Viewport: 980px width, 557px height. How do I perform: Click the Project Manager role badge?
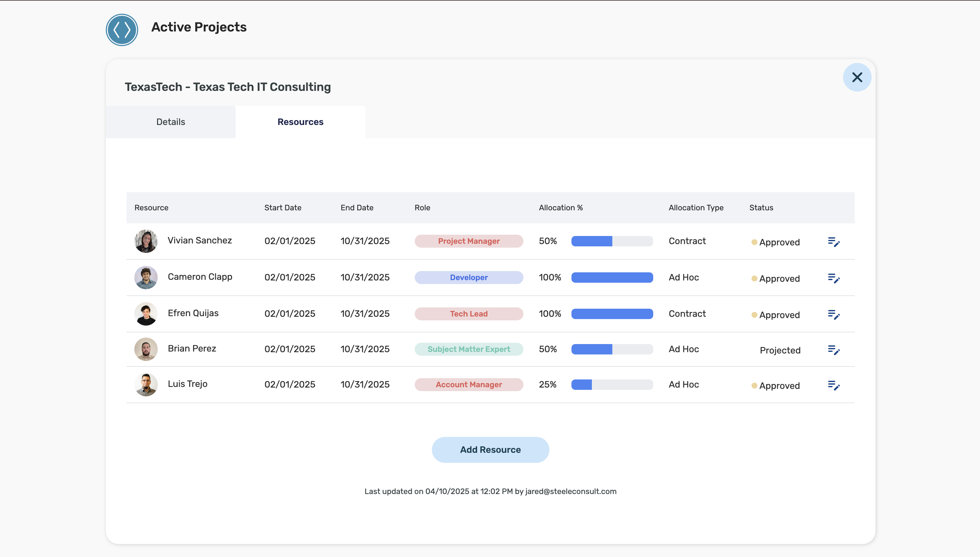pos(468,241)
